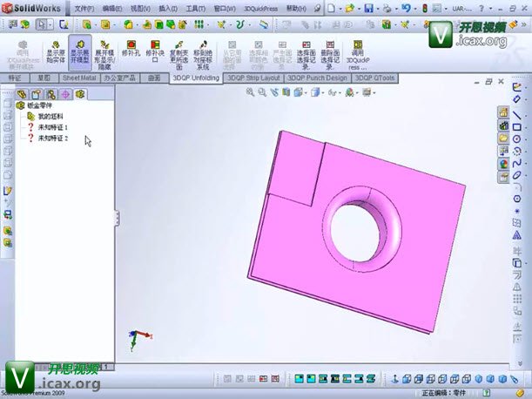Select the 3DQP Unfolding tab
This screenshot has width=532, height=399.
click(196, 78)
